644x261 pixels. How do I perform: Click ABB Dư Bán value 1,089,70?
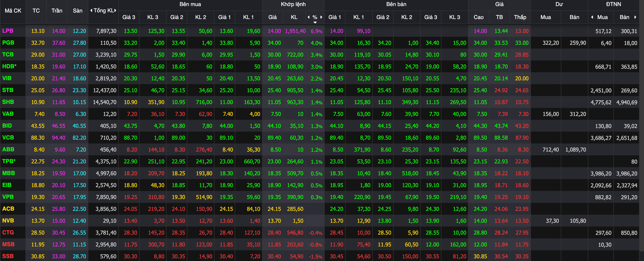(x=576, y=150)
